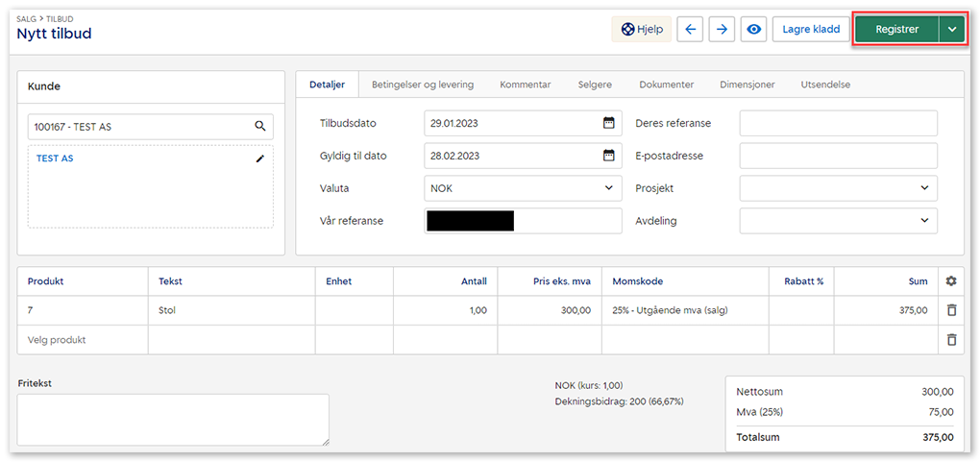The height and width of the screenshot is (462, 980).
Task: Open calendar picker for Gyldig til dato
Action: (608, 156)
